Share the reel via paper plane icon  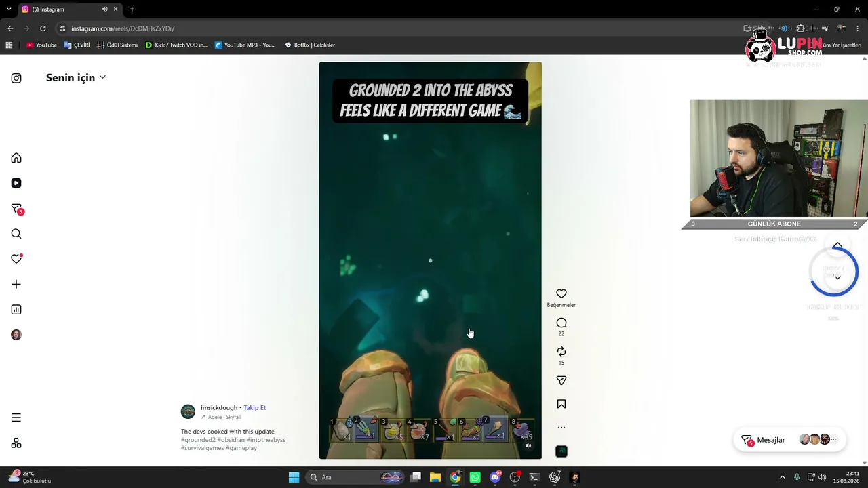[561, 380]
